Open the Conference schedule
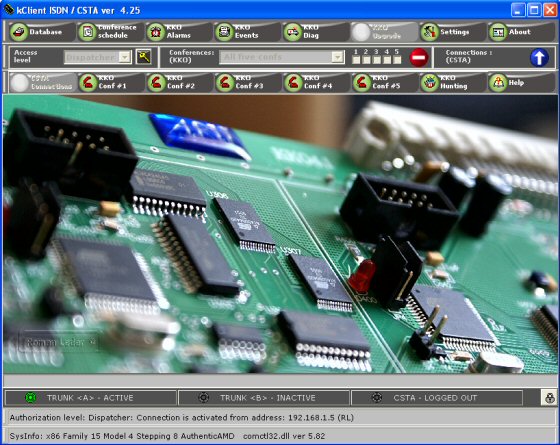Viewport: 560px width, 445px height. 109,32
